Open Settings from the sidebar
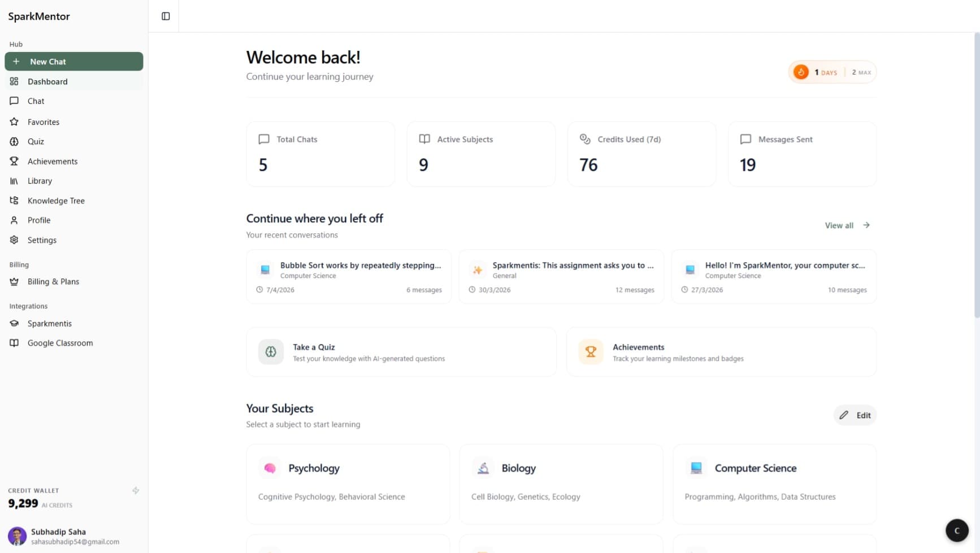This screenshot has width=980, height=553. (x=41, y=240)
